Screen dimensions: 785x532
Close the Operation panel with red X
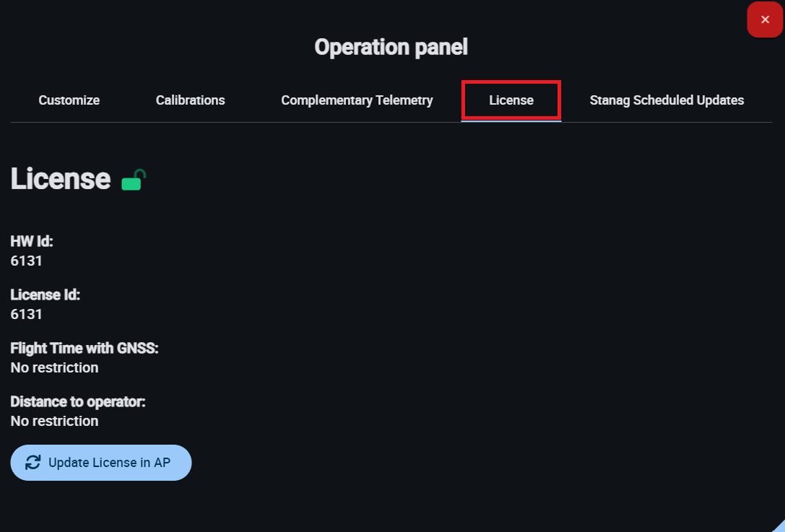(x=765, y=19)
